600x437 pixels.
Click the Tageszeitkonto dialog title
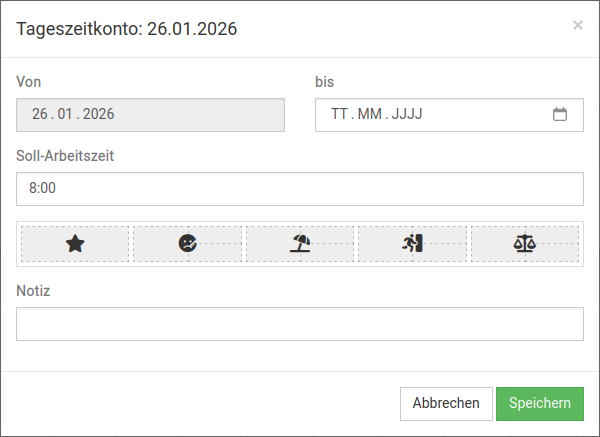point(127,29)
